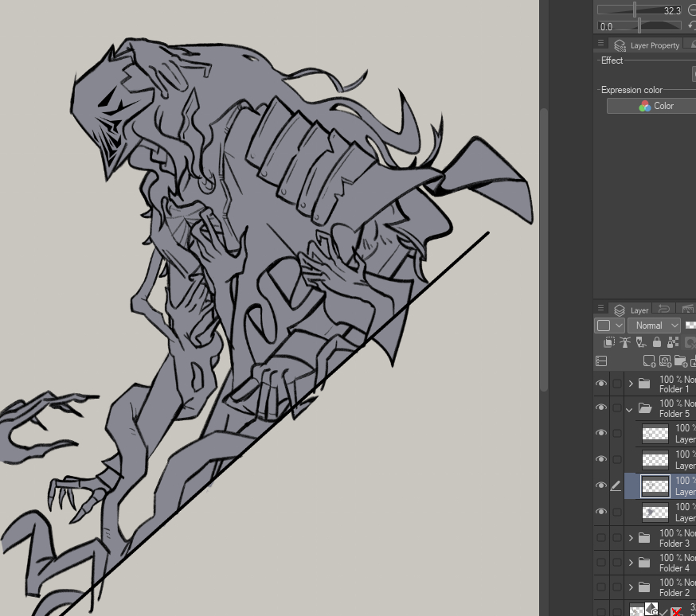Show Folder 3 by clicking its visibility box
The height and width of the screenshot is (616, 696).
coord(601,538)
